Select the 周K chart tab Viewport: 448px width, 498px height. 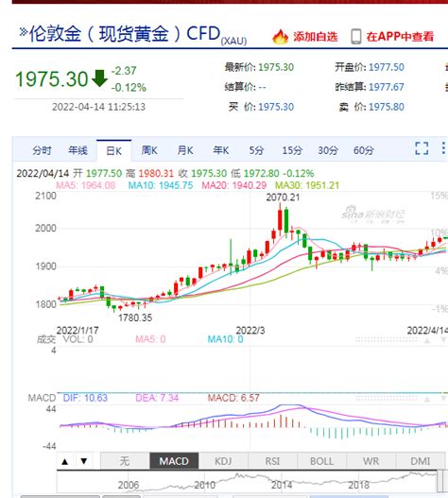(149, 150)
